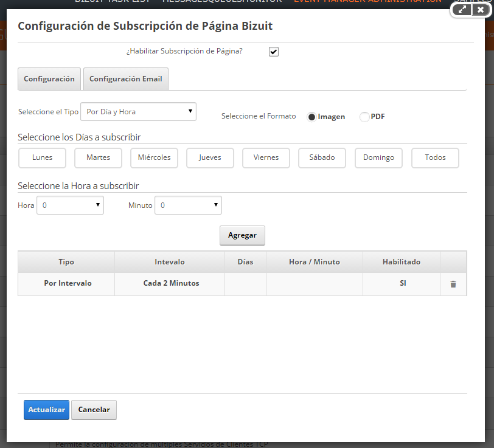The image size is (494, 448).
Task: Toggle the Viernes day button
Action: click(x=266, y=157)
